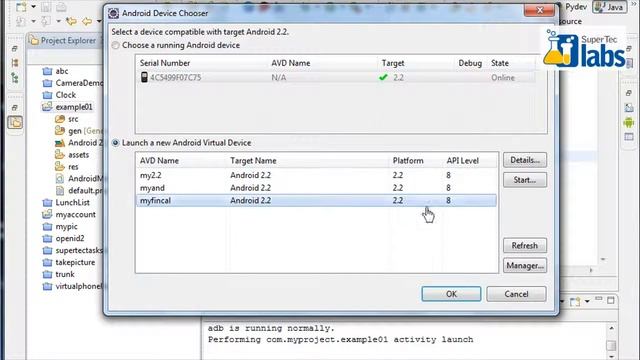
Task: Click the open console icon
Action: [576, 302]
